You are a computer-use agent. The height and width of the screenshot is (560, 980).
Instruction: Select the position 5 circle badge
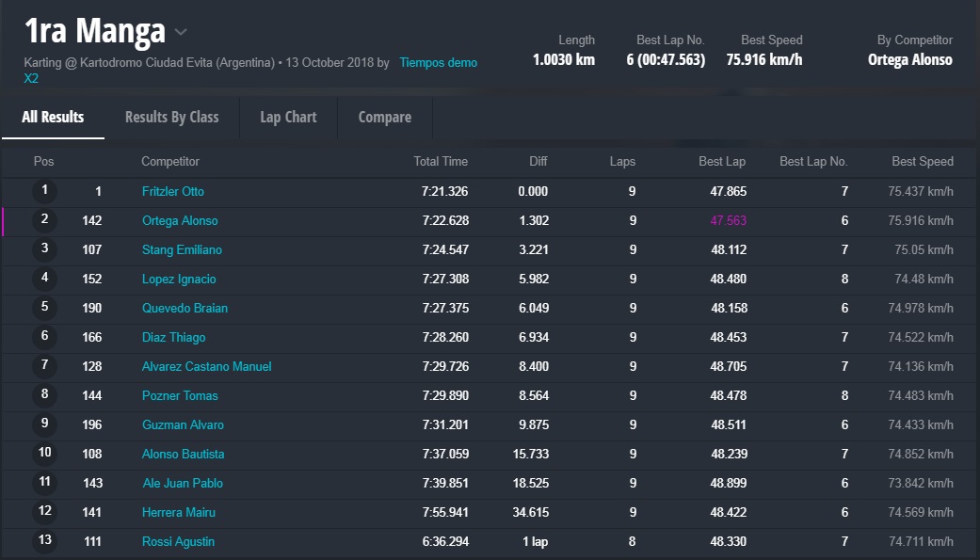(x=44, y=309)
